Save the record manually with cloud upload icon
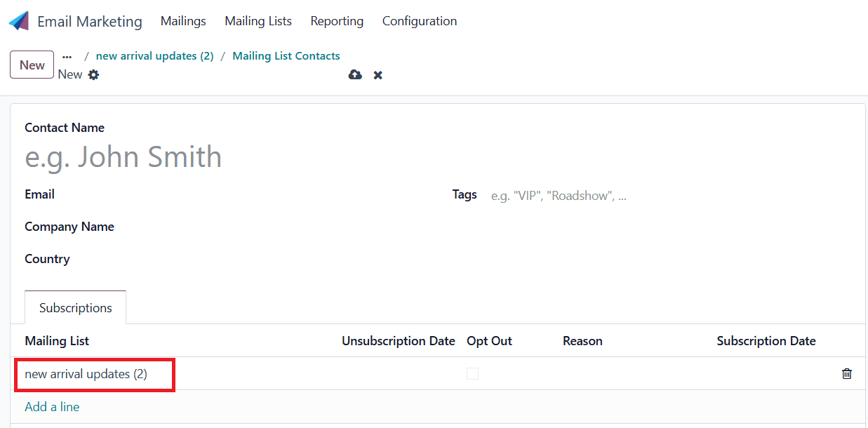The height and width of the screenshot is (428, 868). pos(355,75)
